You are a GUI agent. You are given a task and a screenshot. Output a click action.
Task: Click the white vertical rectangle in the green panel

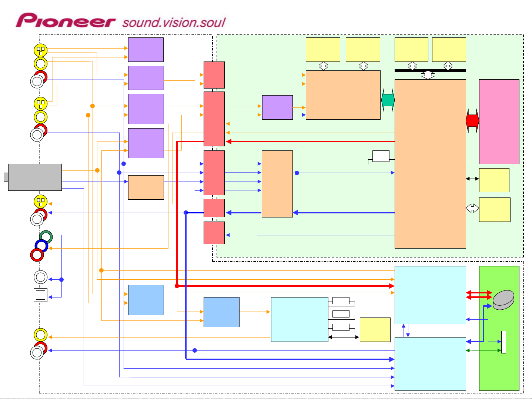(x=503, y=342)
